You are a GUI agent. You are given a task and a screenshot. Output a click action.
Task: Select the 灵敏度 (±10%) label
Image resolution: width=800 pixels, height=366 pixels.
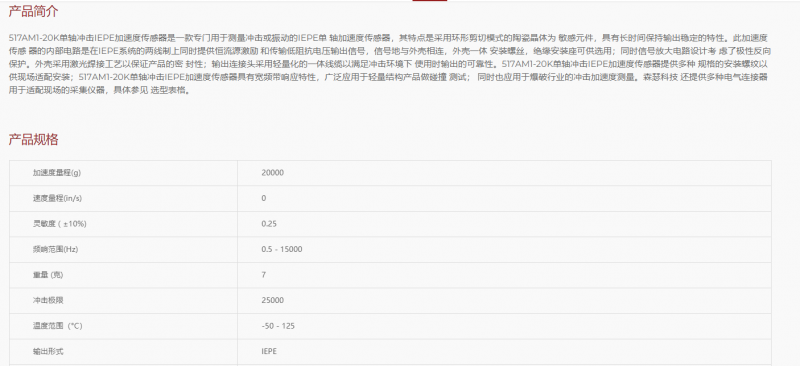[x=59, y=224]
